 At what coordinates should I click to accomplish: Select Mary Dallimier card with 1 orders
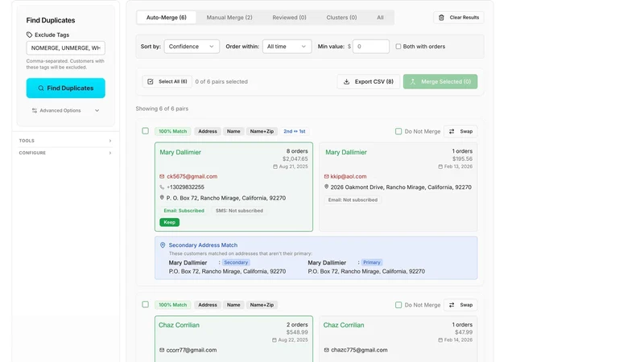point(398,187)
